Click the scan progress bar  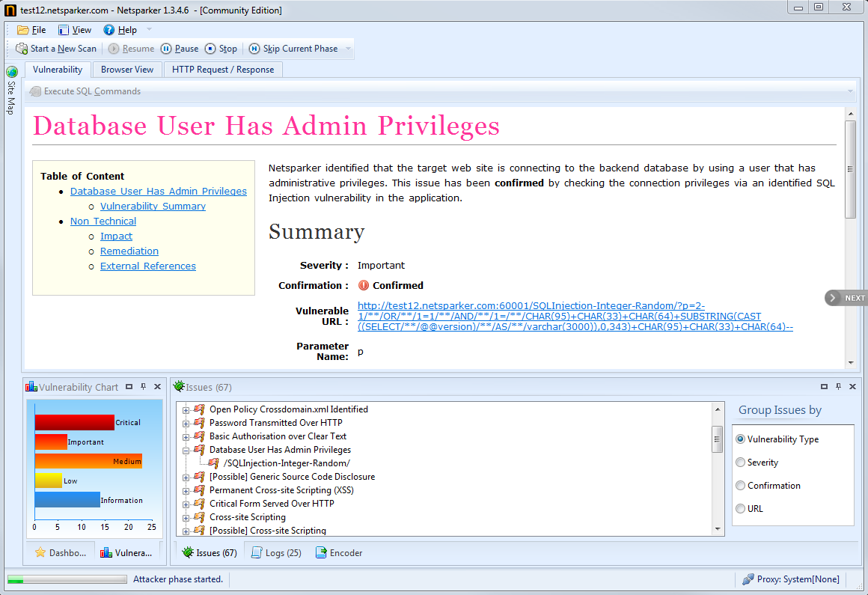tap(67, 579)
